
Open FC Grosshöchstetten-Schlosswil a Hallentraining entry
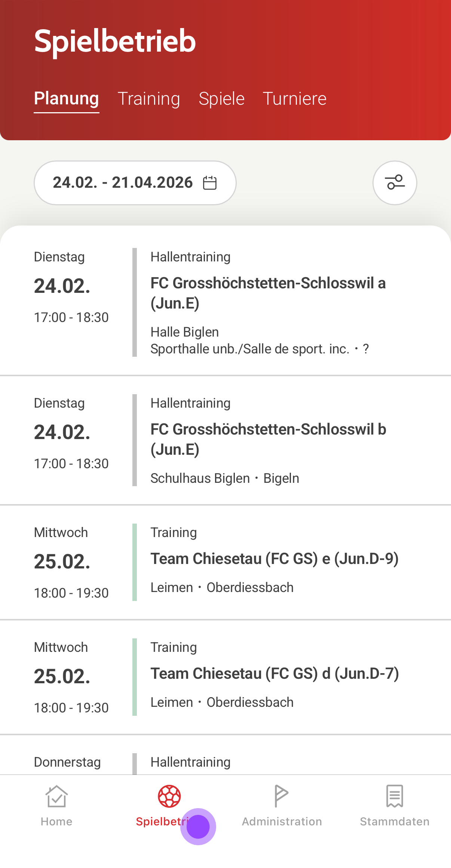click(268, 293)
